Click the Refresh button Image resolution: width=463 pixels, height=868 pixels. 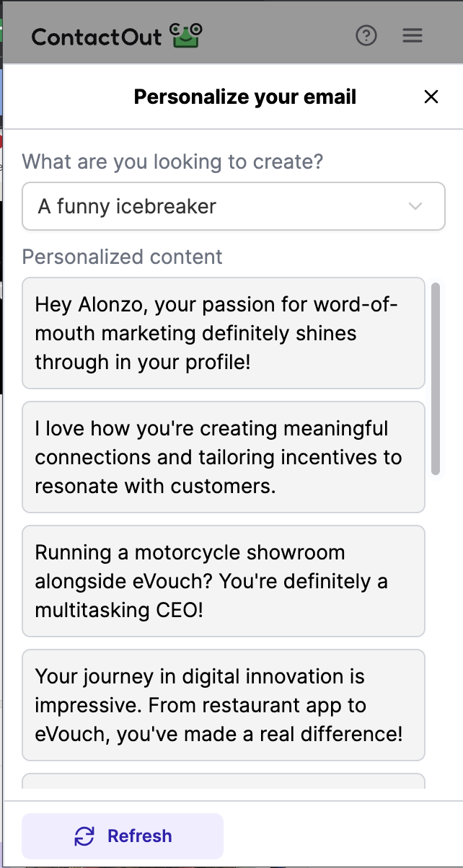point(121,836)
